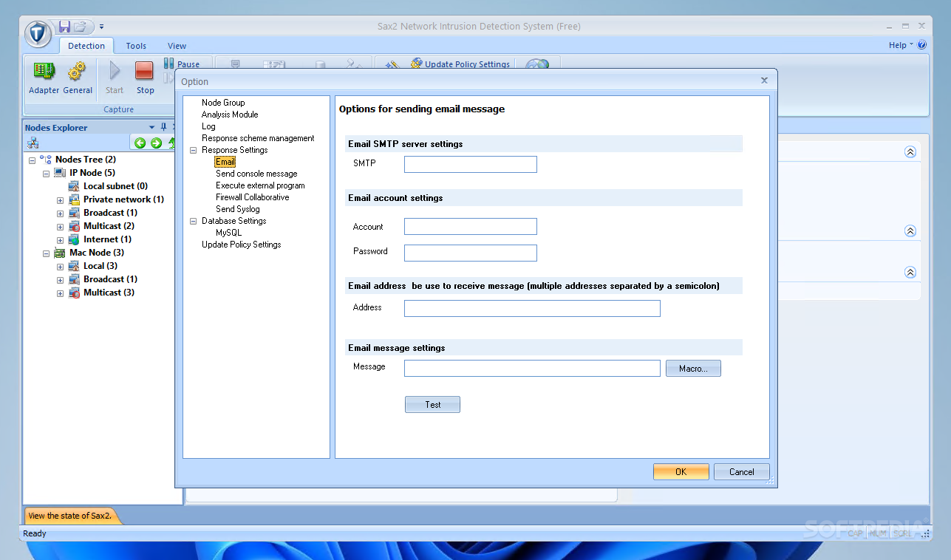951x560 pixels.
Task: Click the Save floppy disk icon
Action: click(64, 27)
